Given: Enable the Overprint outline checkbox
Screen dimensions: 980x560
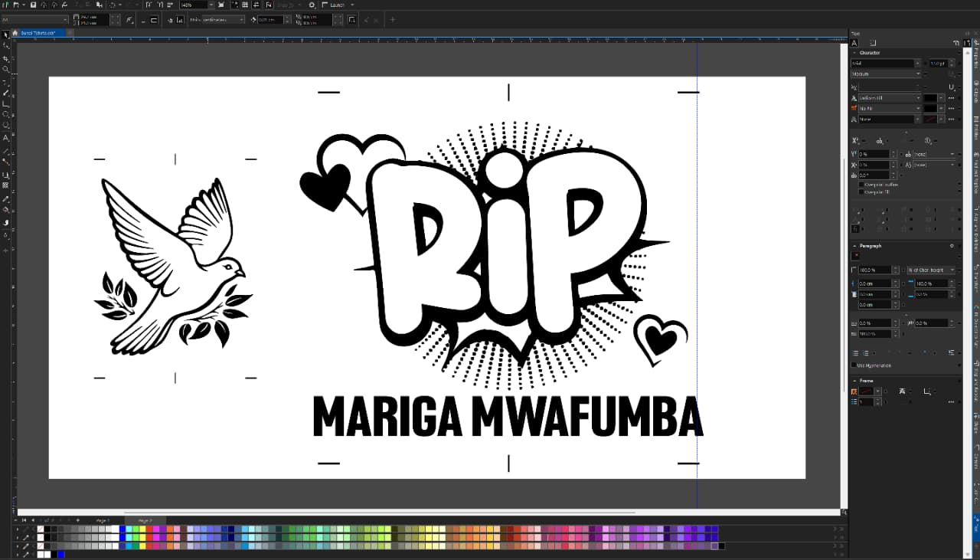Looking at the screenshot, I should click(x=861, y=184).
